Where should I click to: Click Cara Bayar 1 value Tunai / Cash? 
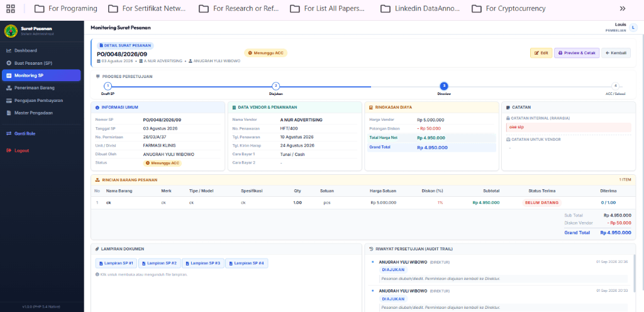(x=293, y=154)
